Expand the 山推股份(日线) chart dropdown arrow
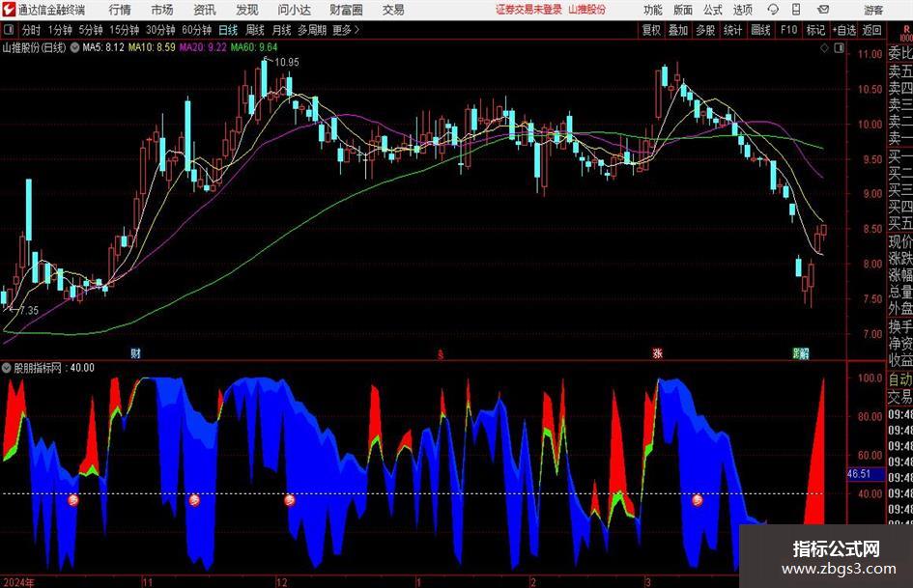 [74, 47]
